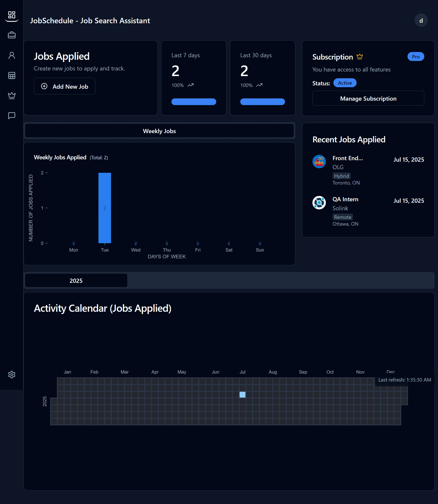The image size is (438, 504).
Task: Click the Pro badge
Action: pos(416,56)
